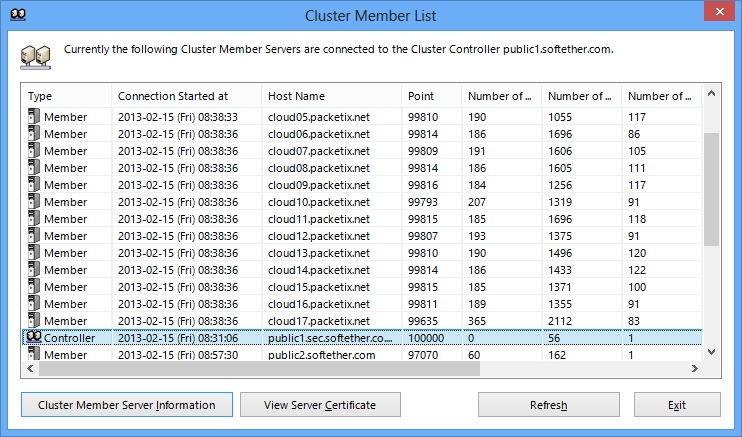Click the server icon for cloud08.packetix.net
Image resolution: width=742 pixels, height=437 pixels.
pyautogui.click(x=34, y=167)
